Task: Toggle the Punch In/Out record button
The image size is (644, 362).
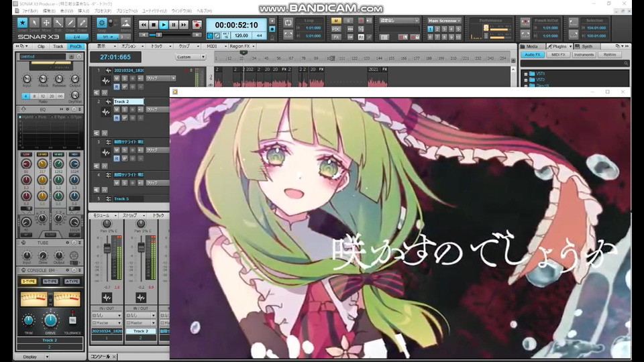Action: (525, 21)
